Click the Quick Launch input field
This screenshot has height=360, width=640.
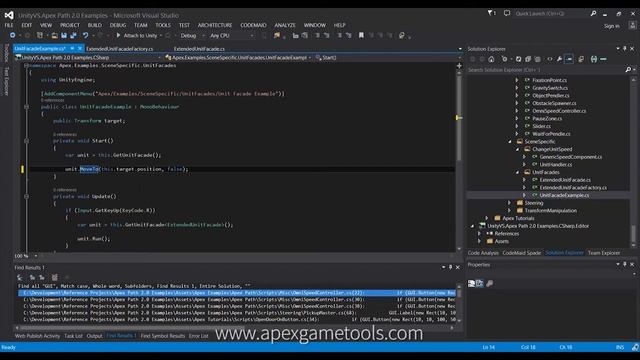point(551,13)
